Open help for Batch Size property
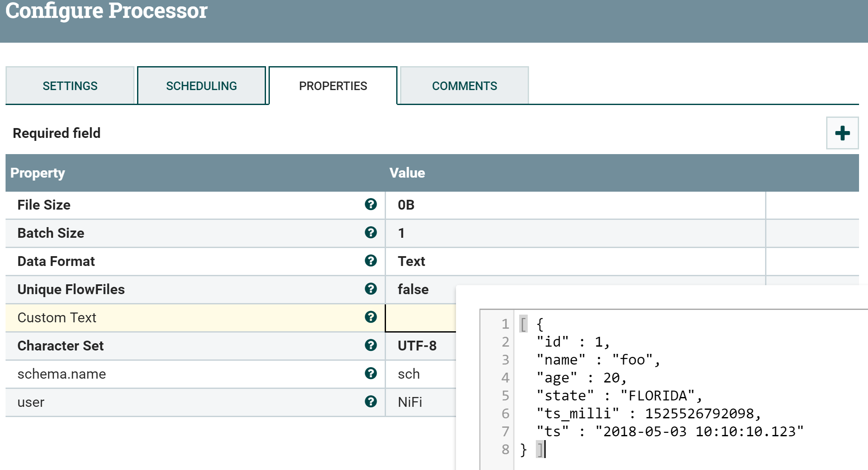The width and height of the screenshot is (868, 470). click(371, 233)
